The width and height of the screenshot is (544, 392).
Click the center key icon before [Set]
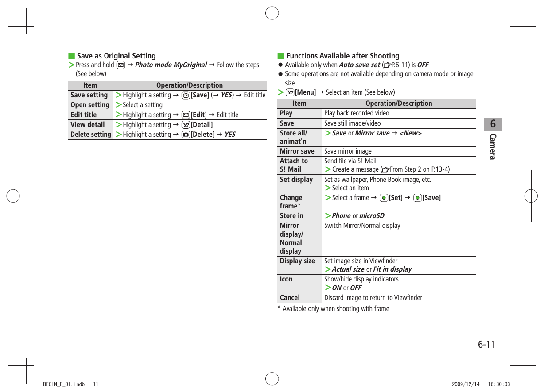384,198
